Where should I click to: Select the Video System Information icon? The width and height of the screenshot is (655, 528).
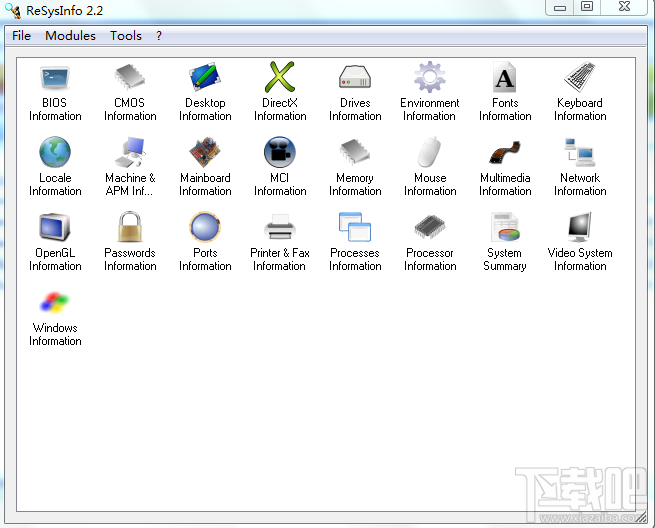580,227
